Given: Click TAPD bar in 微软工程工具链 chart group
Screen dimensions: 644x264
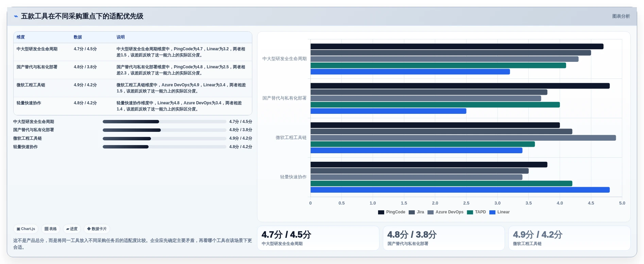Looking at the screenshot, I should [423, 144].
